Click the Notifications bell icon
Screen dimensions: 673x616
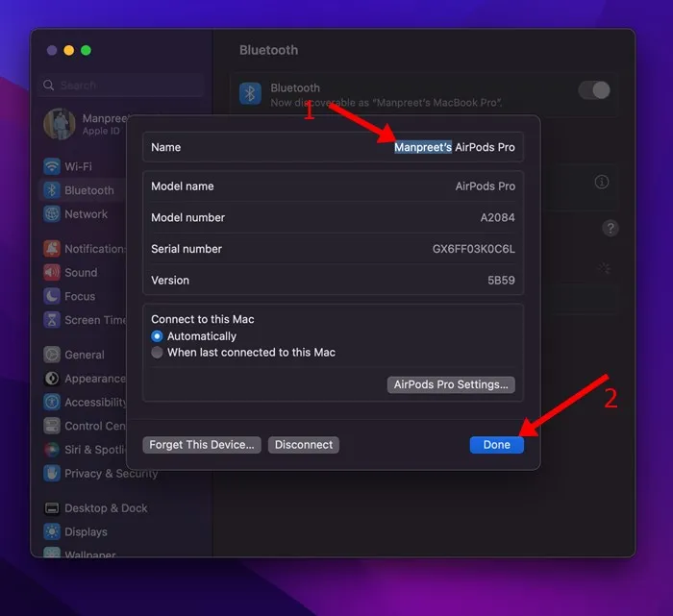pos(52,248)
